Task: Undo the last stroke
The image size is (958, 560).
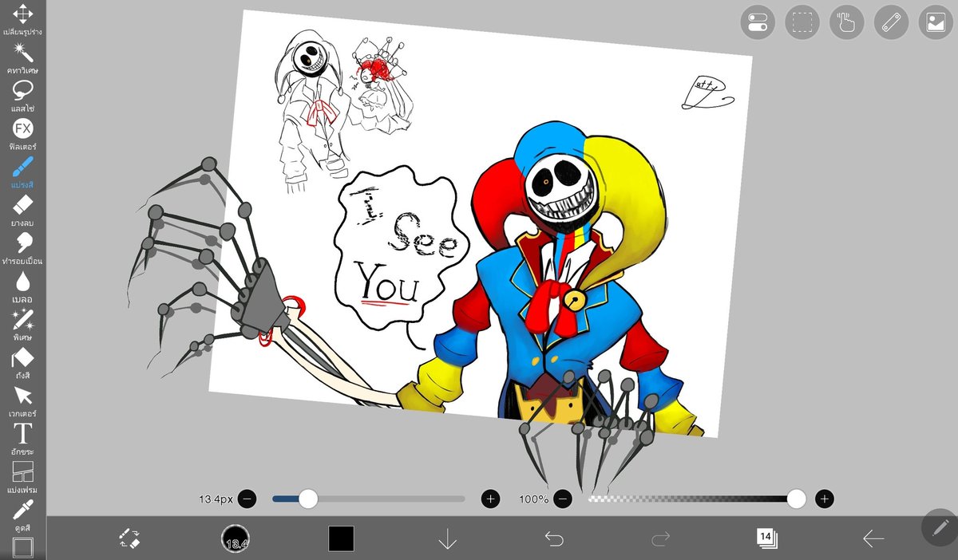Action: coord(554,538)
